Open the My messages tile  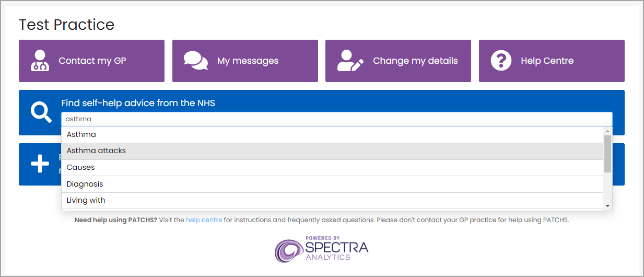[245, 61]
